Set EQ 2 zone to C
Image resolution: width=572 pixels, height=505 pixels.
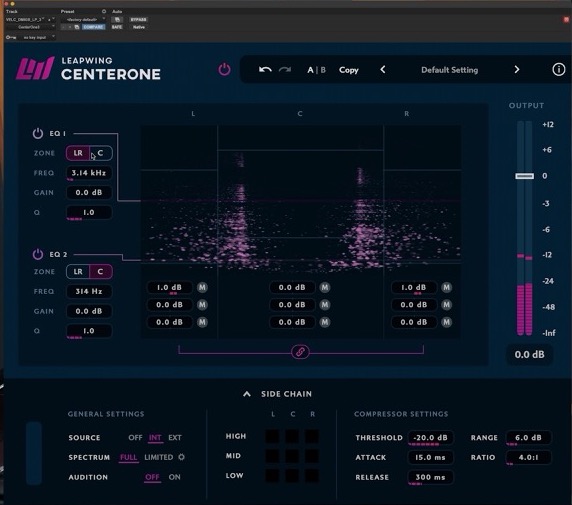(101, 271)
